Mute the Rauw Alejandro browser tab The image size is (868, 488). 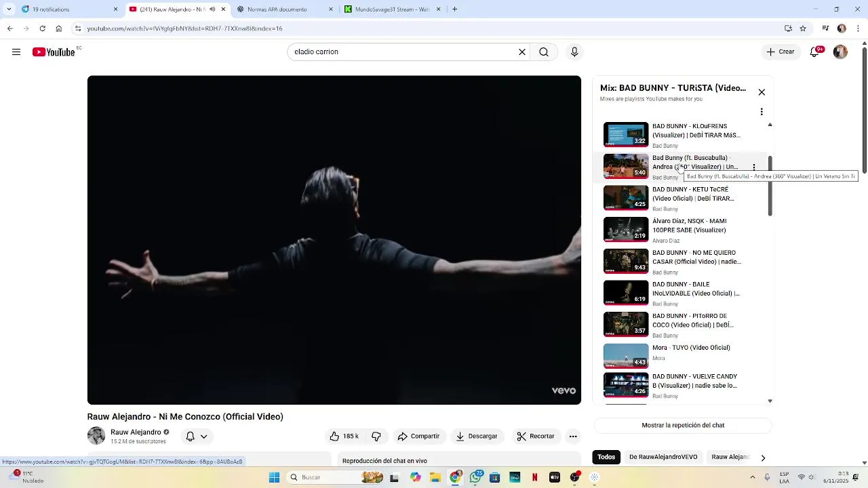point(212,9)
